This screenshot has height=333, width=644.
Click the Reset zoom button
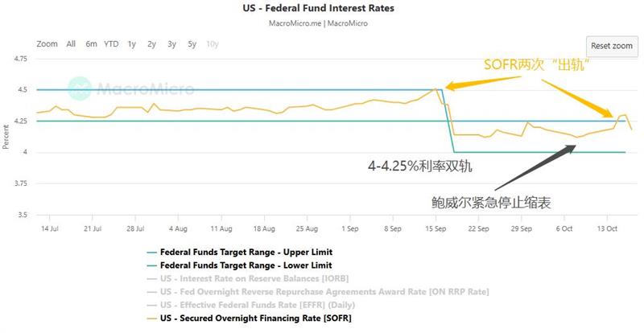(611, 47)
